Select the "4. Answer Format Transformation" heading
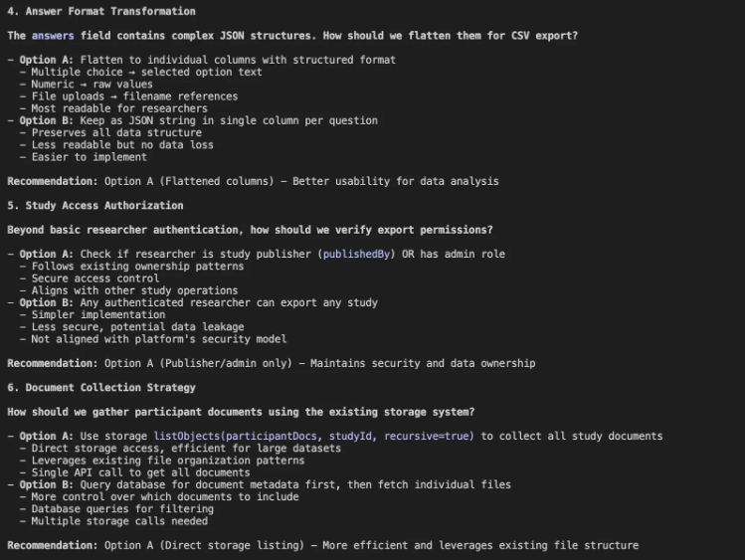 (101, 12)
